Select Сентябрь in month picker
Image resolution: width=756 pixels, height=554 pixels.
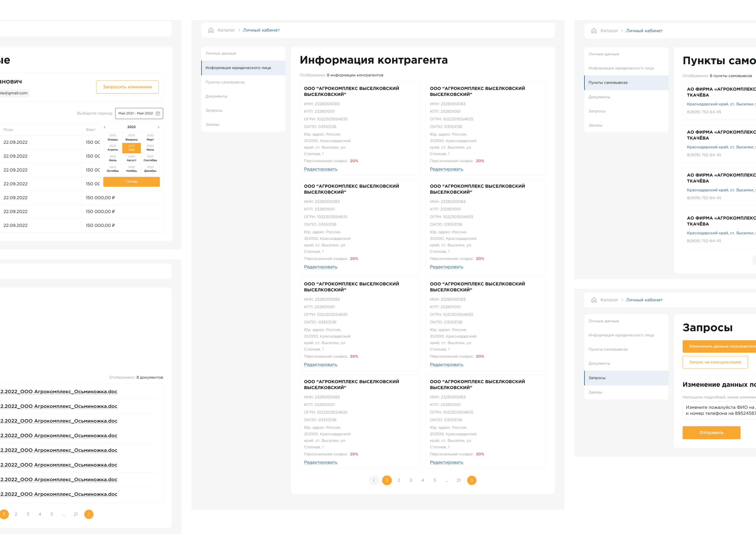pyautogui.click(x=150, y=159)
